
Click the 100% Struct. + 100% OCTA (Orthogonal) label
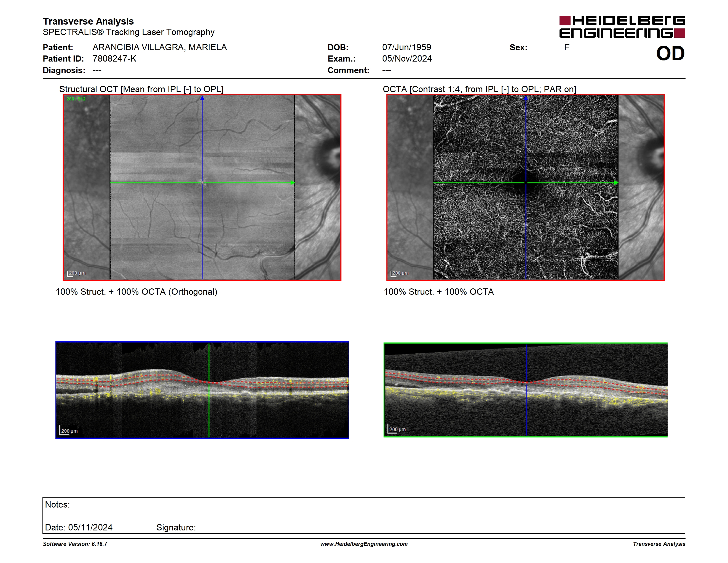pos(136,292)
